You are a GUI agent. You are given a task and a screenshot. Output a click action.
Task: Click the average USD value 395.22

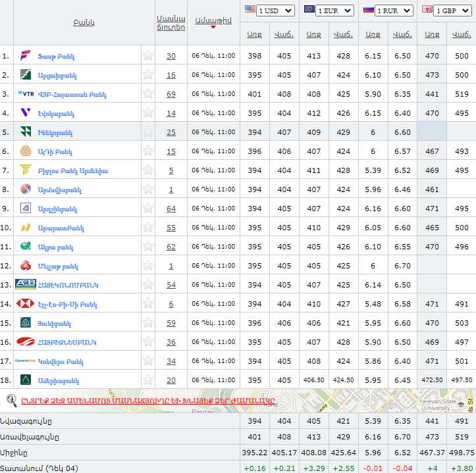coord(254,453)
